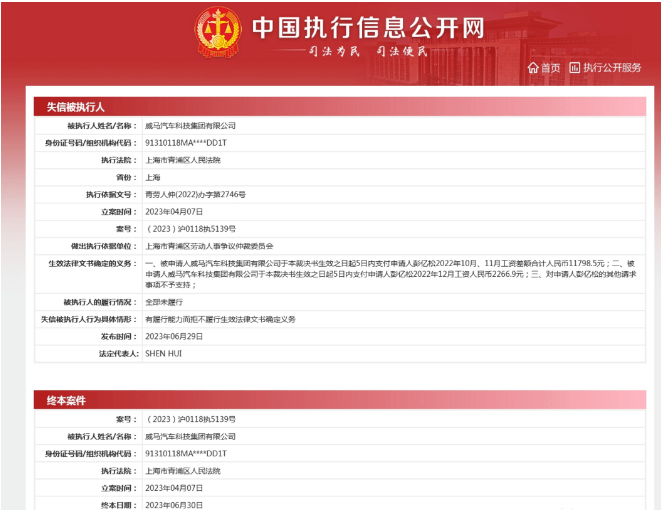661x510 pixels.
Task: Click the 中国执行信息公开网 site title
Action: tap(368, 28)
